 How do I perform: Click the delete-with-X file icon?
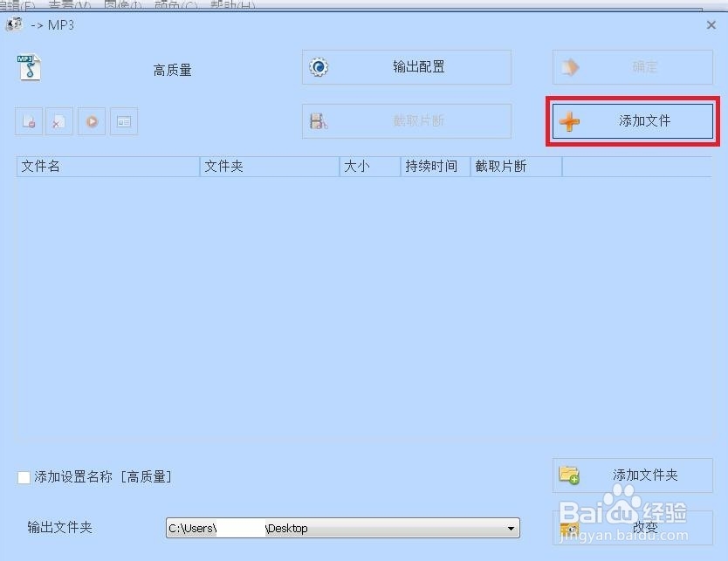58,121
